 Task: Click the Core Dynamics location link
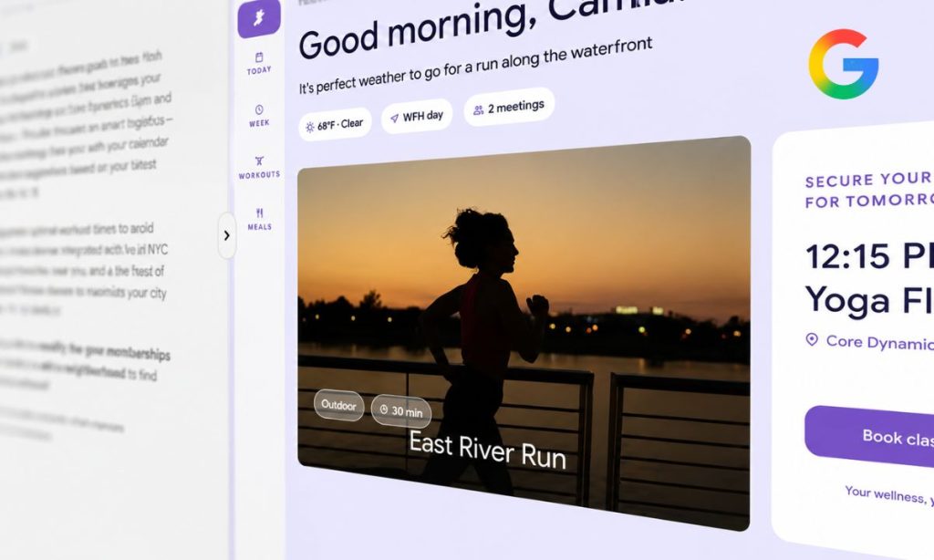click(880, 343)
